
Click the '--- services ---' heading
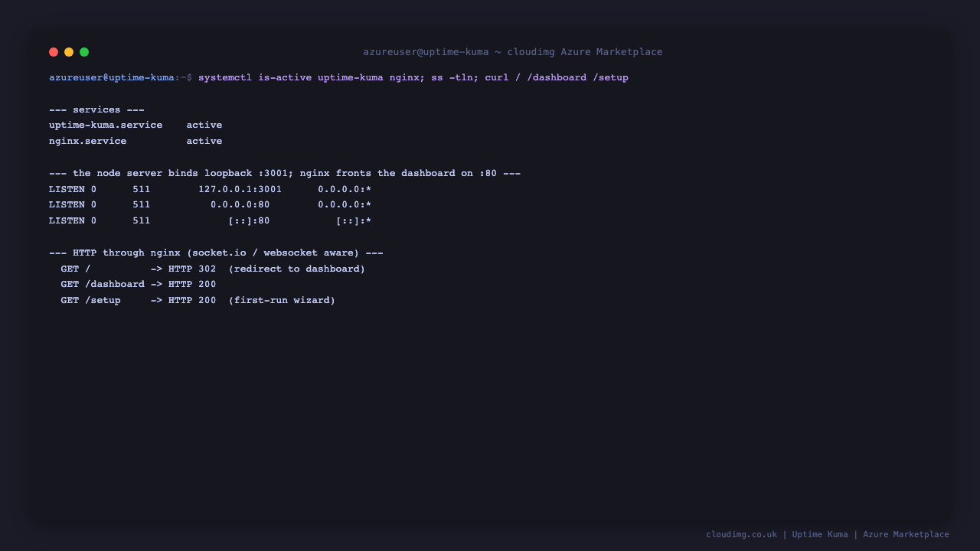coord(96,109)
